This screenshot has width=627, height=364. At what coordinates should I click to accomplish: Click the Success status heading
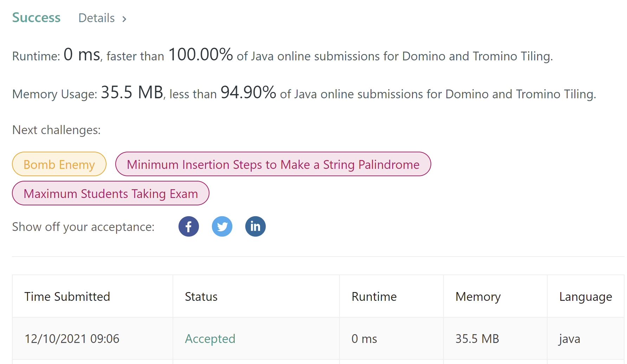click(x=36, y=18)
